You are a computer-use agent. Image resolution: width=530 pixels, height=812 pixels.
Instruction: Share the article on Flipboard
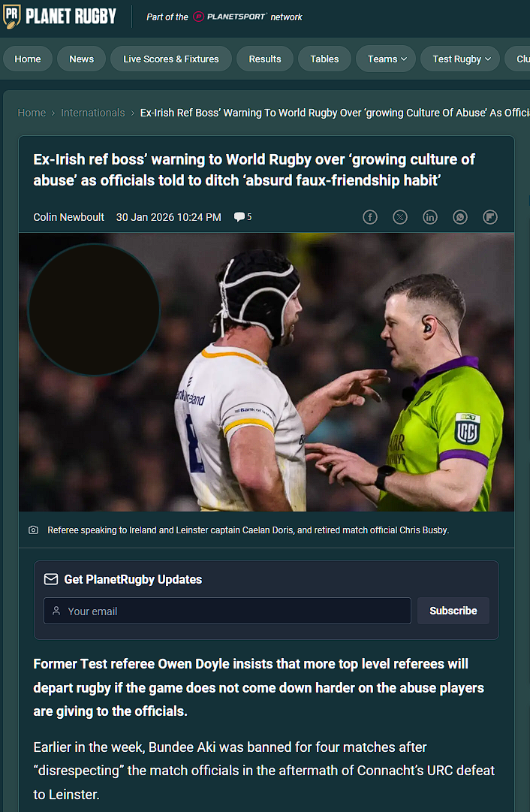(490, 217)
